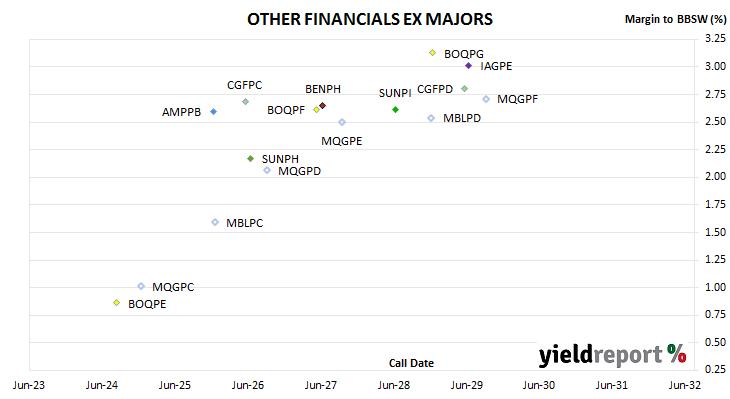Select the SUNPH green diamond marker

pos(250,158)
